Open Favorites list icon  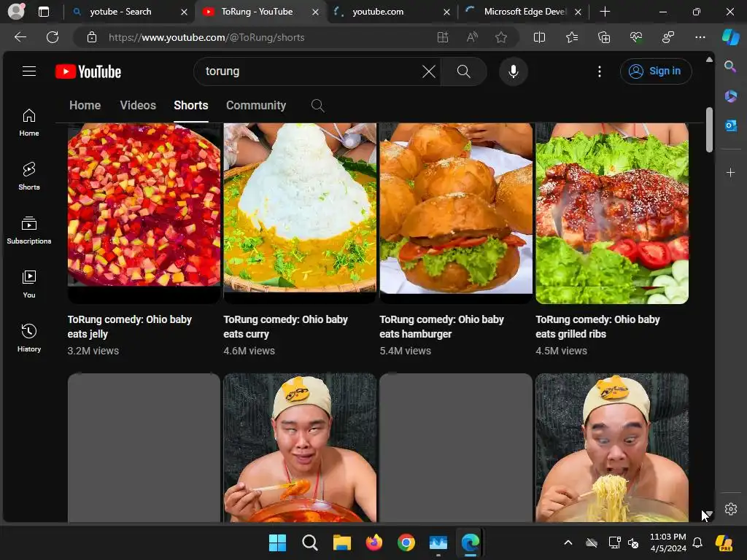(572, 37)
